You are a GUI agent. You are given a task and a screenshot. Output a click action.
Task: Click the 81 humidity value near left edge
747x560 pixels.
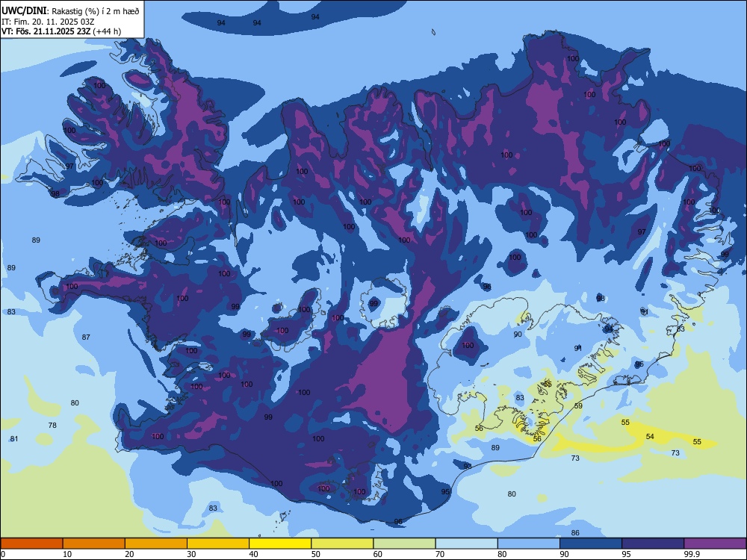click(14, 438)
